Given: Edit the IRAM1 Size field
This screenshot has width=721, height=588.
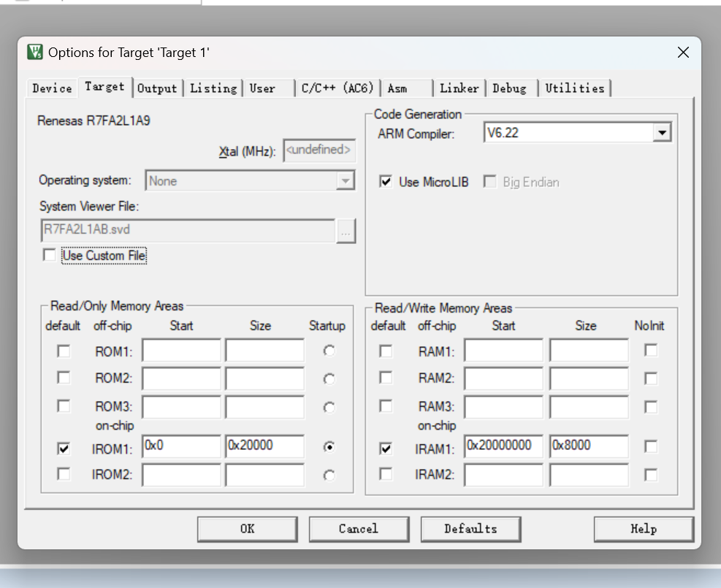Looking at the screenshot, I should [x=589, y=446].
